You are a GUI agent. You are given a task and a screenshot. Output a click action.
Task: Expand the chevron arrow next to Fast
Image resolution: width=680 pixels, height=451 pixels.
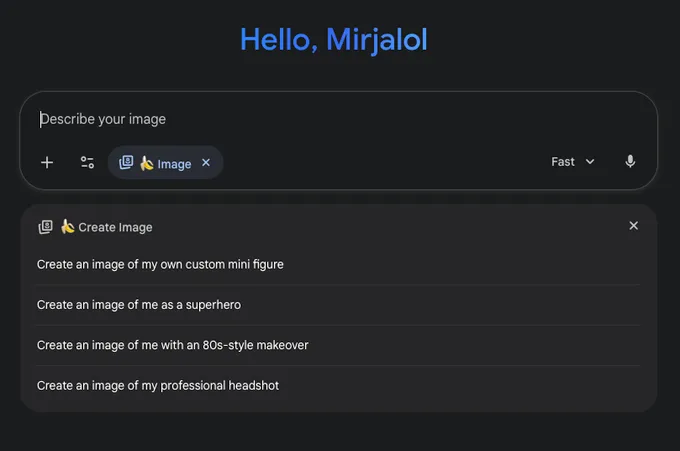[x=590, y=162]
